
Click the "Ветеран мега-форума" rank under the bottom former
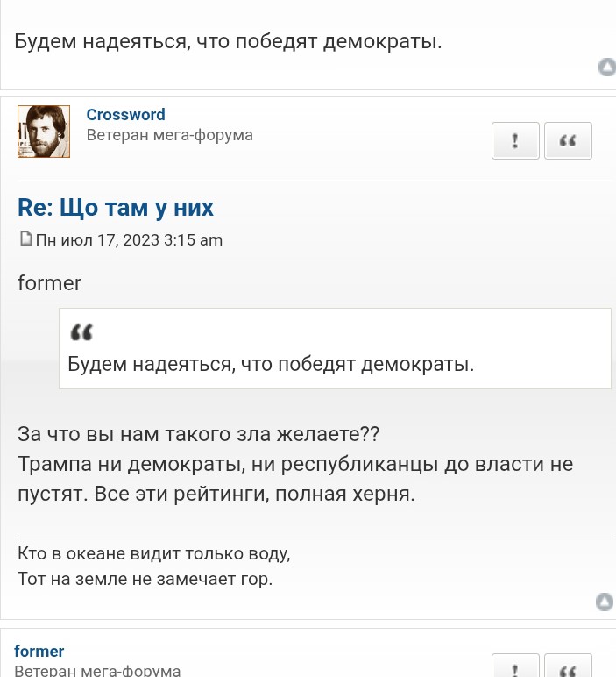coord(97,671)
